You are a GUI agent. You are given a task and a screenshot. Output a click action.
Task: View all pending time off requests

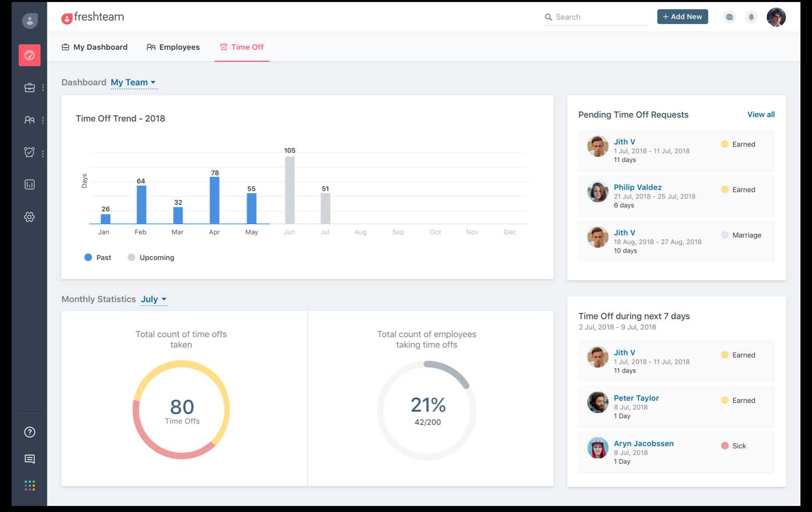click(x=761, y=114)
